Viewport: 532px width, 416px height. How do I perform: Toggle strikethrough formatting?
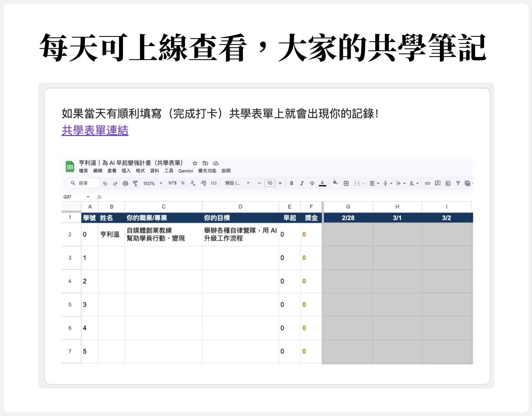[312, 183]
